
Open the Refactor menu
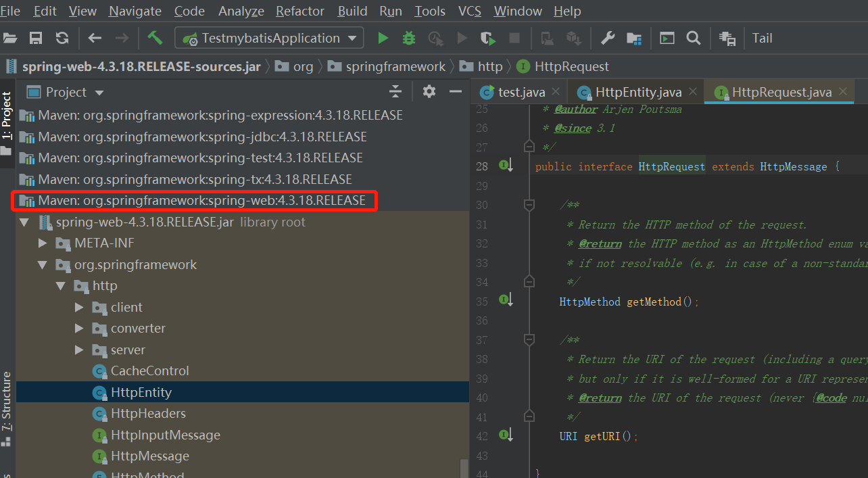point(301,11)
